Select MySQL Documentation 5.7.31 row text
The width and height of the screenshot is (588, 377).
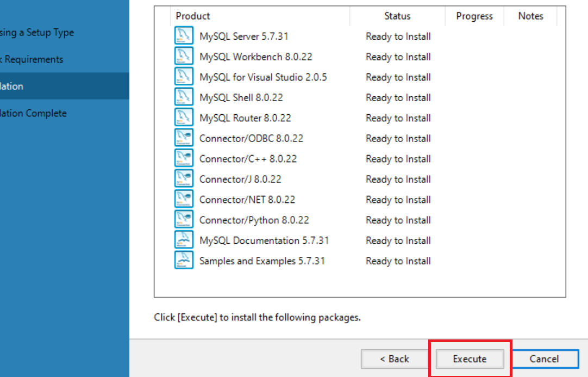pyautogui.click(x=264, y=240)
